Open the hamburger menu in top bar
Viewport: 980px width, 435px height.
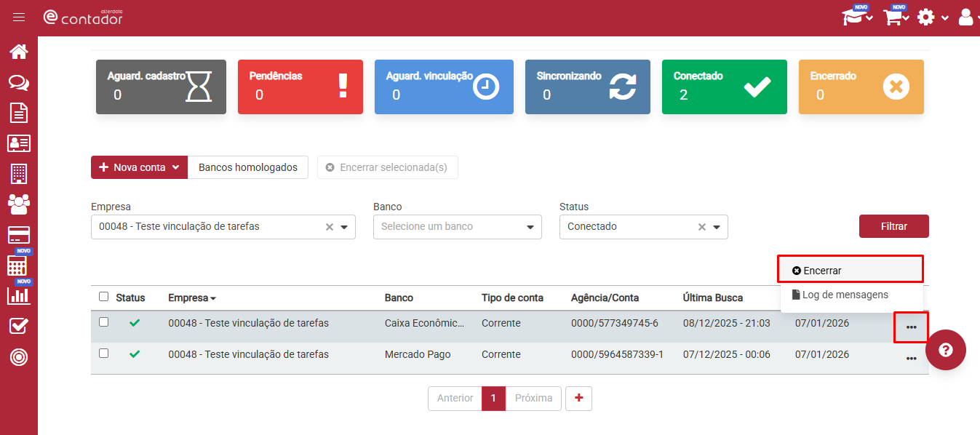19,17
